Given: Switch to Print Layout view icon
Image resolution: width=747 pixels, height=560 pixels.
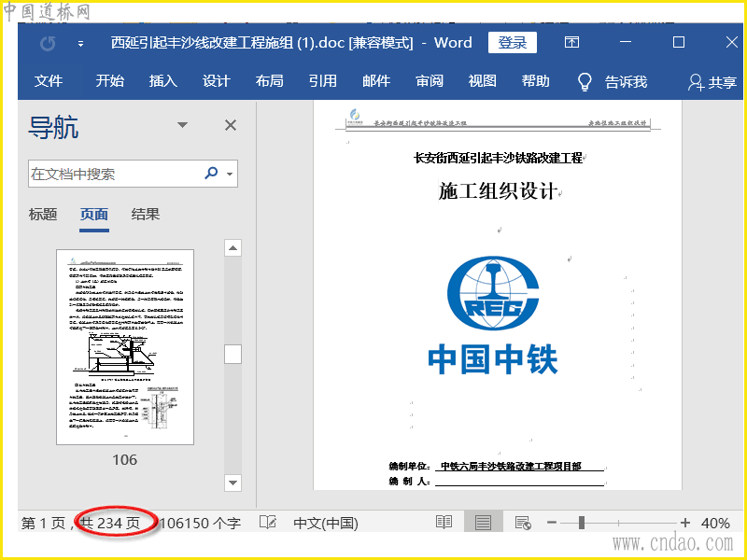Looking at the screenshot, I should (x=483, y=523).
